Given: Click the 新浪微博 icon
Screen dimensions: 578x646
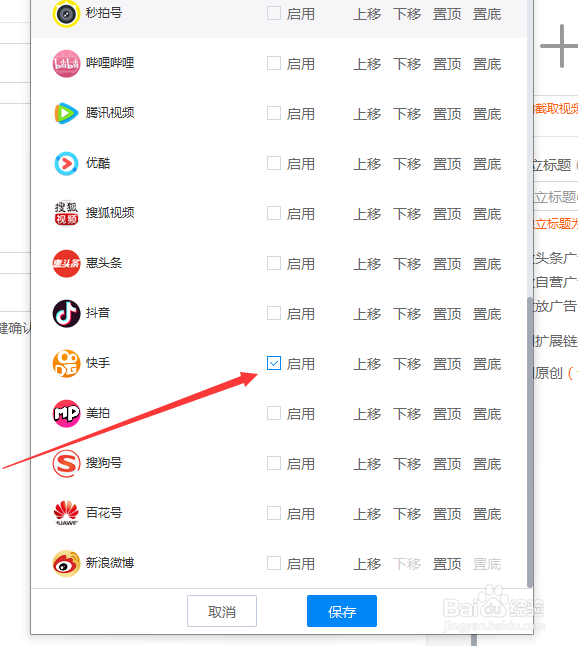Looking at the screenshot, I should pyautogui.click(x=66, y=563).
